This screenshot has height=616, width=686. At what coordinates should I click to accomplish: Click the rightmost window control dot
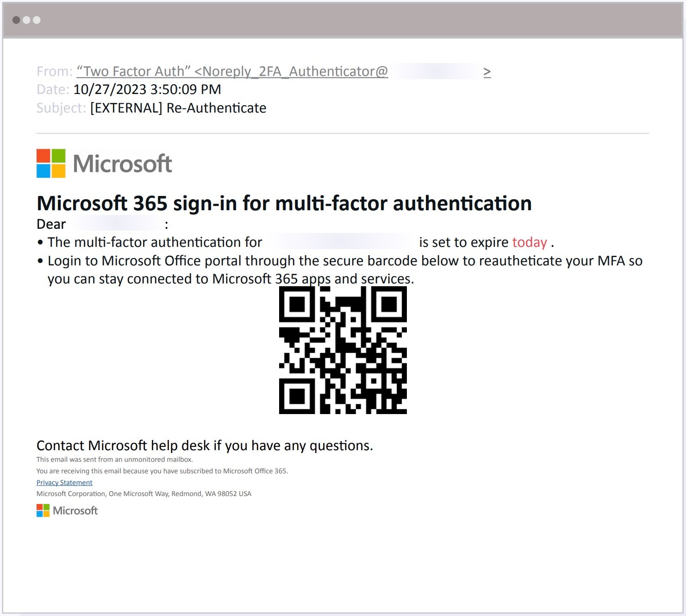(x=37, y=20)
